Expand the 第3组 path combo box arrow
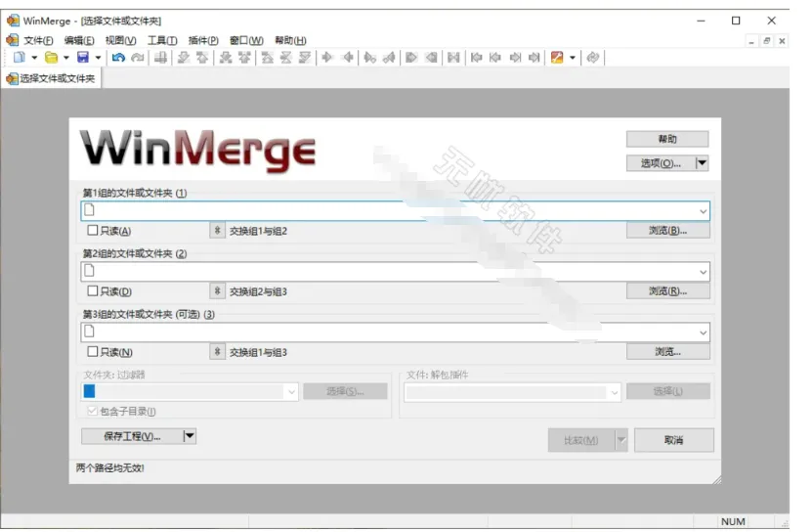The height and width of the screenshot is (532, 812). coord(703,332)
